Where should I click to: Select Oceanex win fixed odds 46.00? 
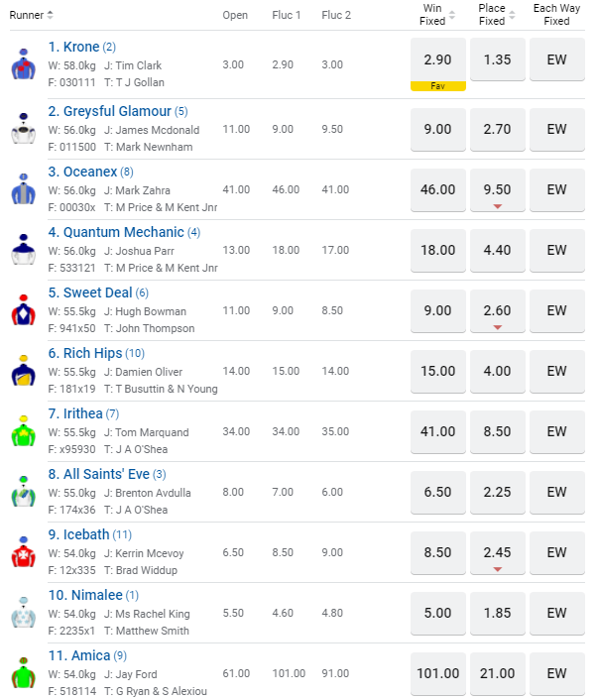[437, 189]
